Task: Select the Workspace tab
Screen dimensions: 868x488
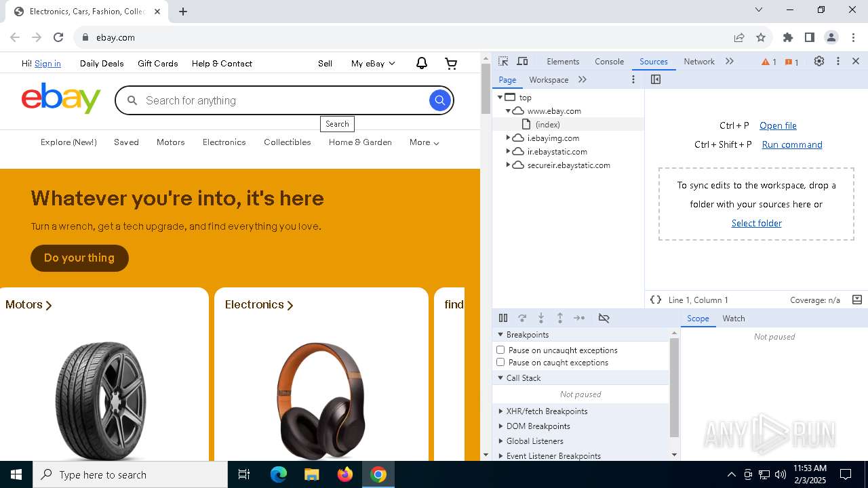Action: [549, 80]
